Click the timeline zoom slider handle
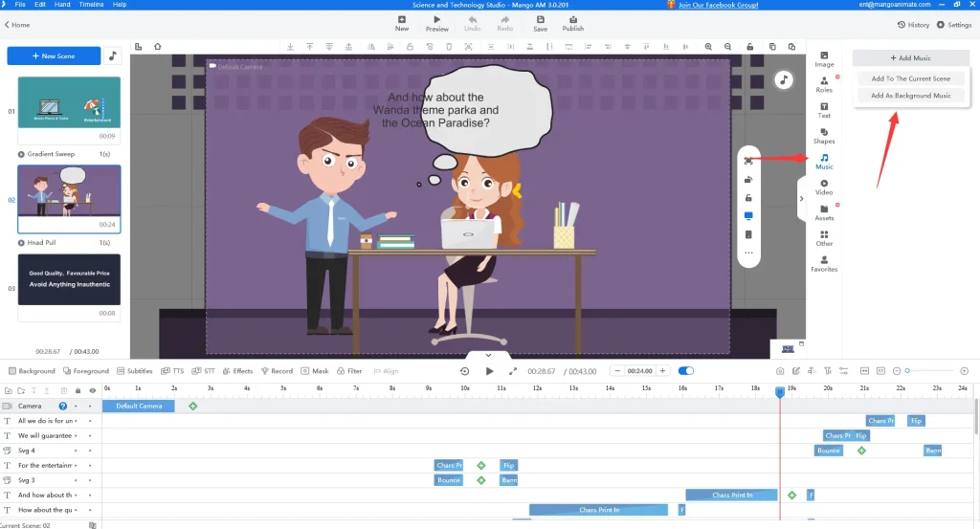Screen dimensions: 980x529 click(908, 371)
